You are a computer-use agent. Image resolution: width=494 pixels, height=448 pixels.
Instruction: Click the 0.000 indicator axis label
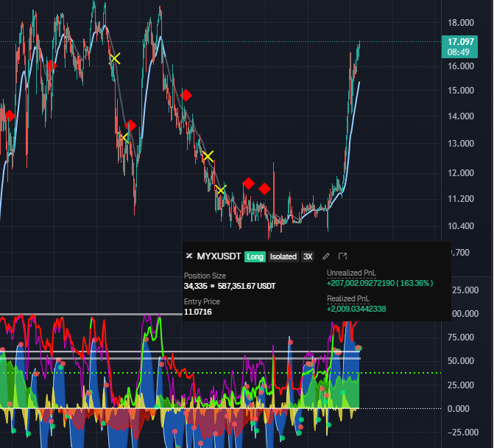click(x=458, y=409)
